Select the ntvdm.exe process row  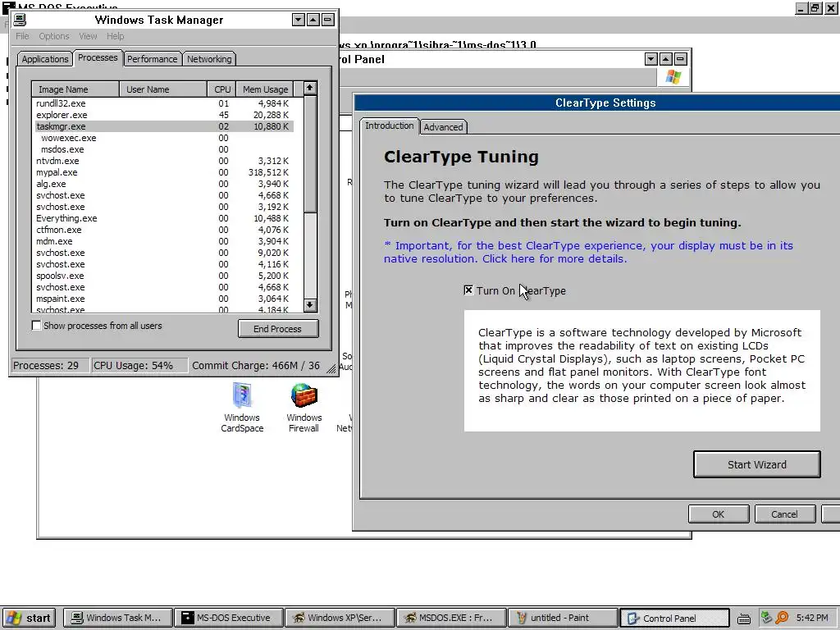click(163, 161)
